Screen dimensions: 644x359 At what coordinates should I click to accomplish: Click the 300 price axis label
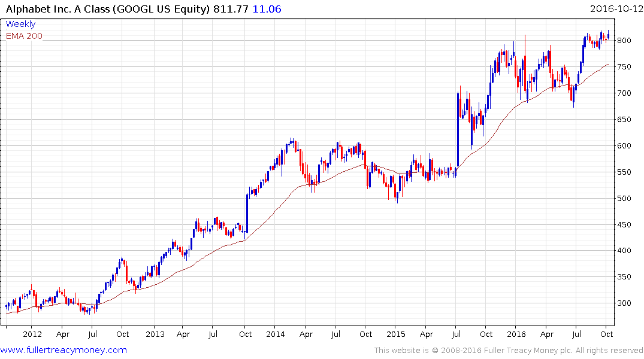click(624, 303)
